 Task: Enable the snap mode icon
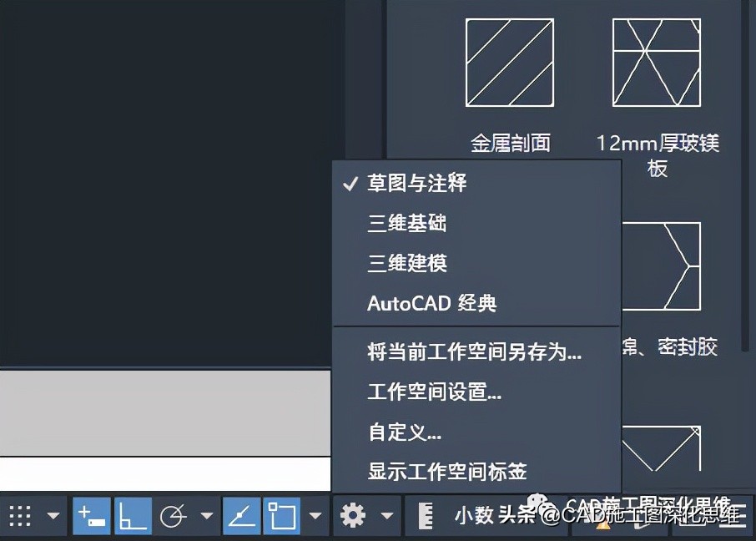tap(90, 515)
